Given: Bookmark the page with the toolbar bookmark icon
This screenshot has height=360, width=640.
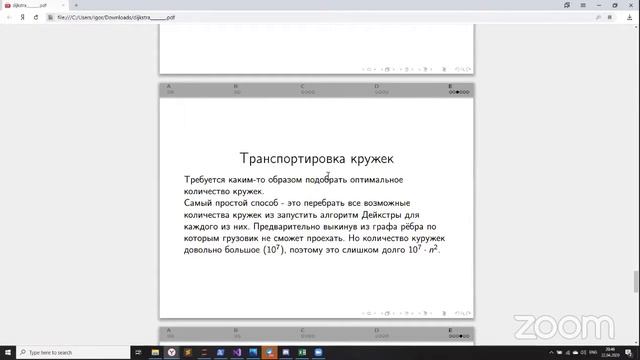Looking at the screenshot, I should [x=610, y=18].
